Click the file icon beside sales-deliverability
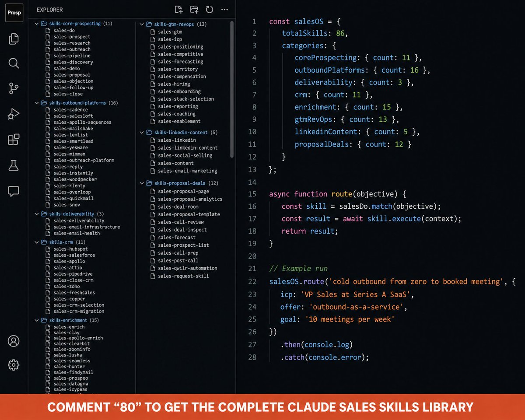 click(49, 221)
